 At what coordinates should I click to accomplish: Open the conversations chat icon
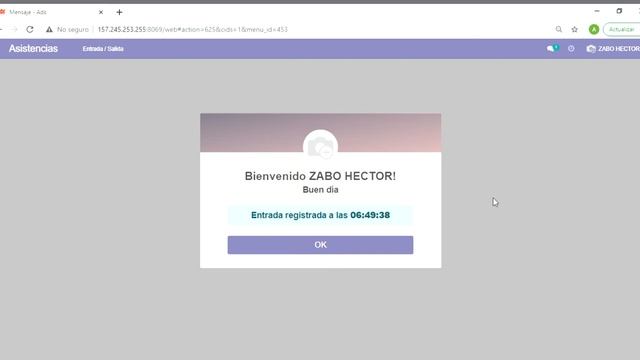552,49
